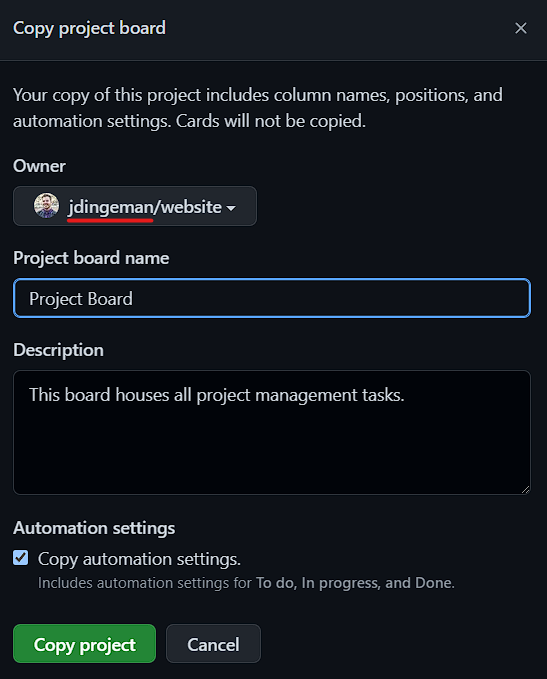Uncheck the Copy automation settings checkbox
The width and height of the screenshot is (547, 679).
[x=21, y=558]
